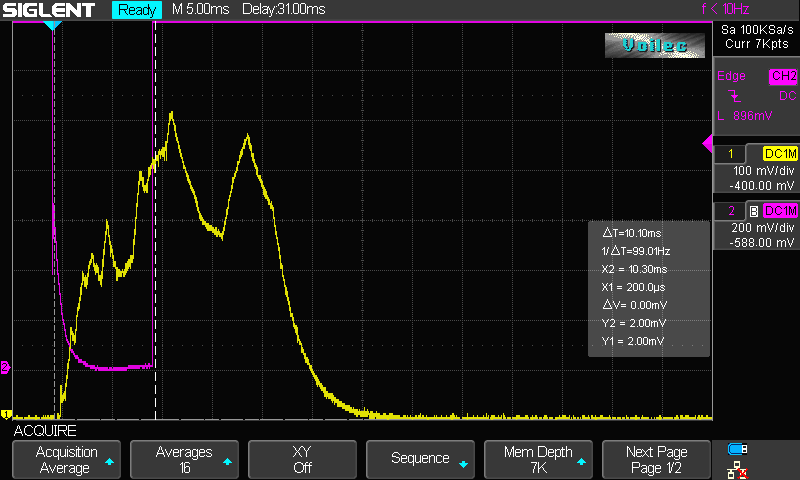Open the Acquisition Average mode menu

pyautogui.click(x=66, y=460)
